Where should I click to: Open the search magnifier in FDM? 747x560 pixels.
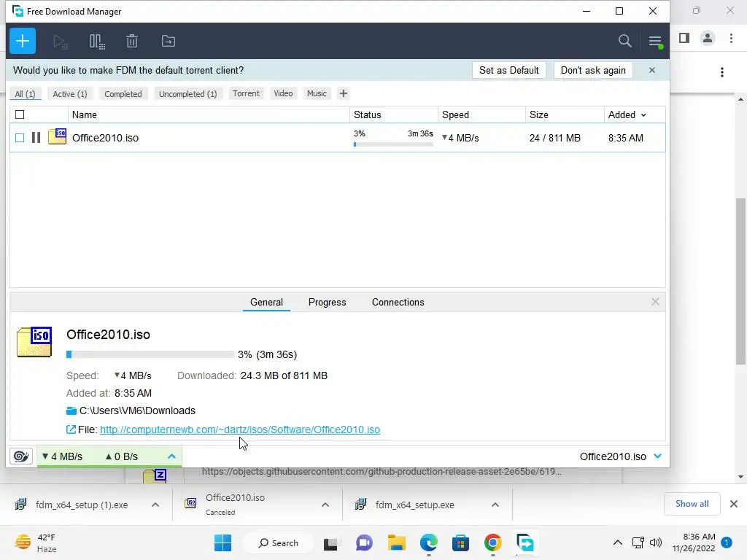624,41
